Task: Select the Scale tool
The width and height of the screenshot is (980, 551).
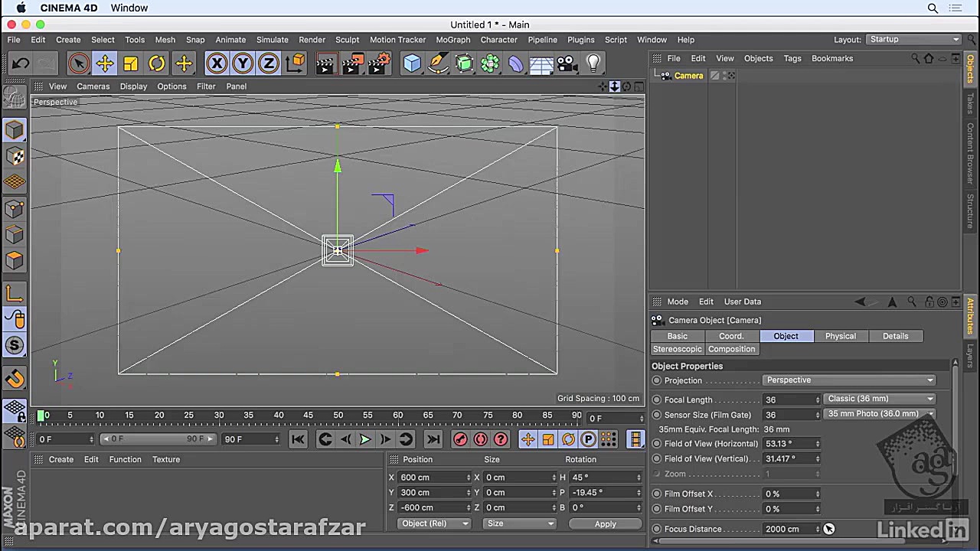Action: click(x=130, y=64)
